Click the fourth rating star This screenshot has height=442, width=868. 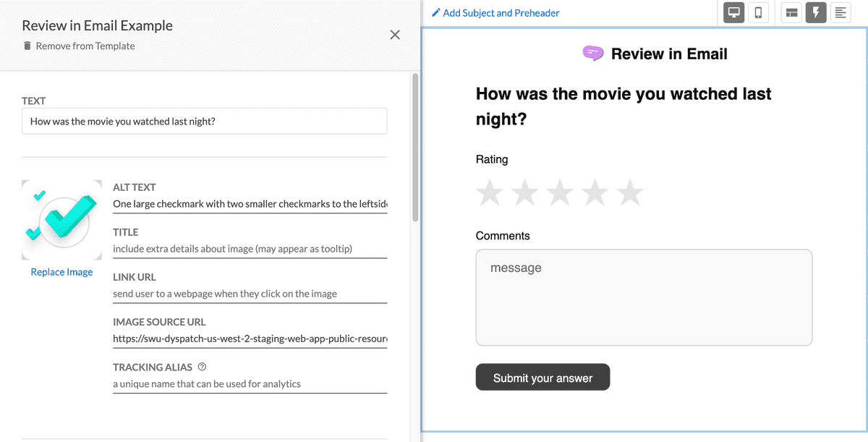point(595,192)
